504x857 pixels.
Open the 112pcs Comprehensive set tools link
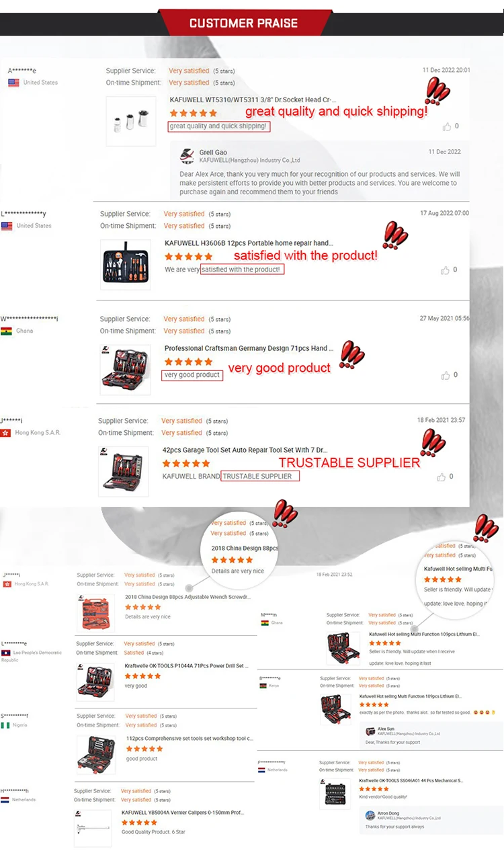[190, 738]
